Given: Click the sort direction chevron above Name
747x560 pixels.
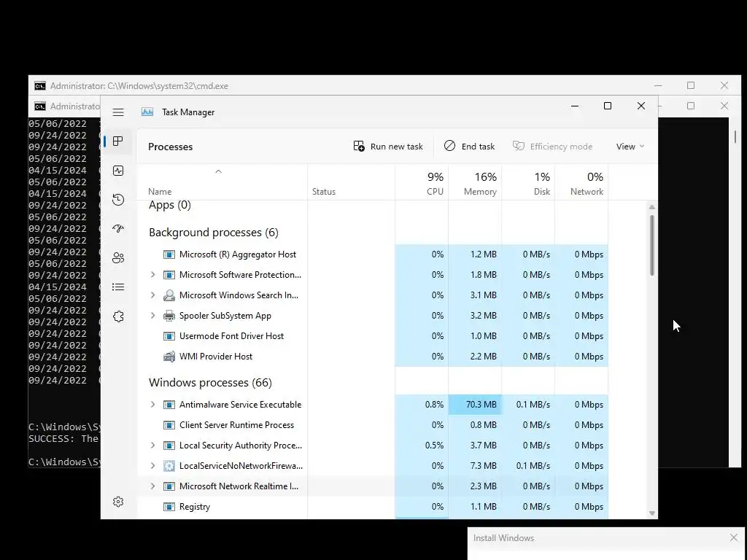Looking at the screenshot, I should 218,171.
